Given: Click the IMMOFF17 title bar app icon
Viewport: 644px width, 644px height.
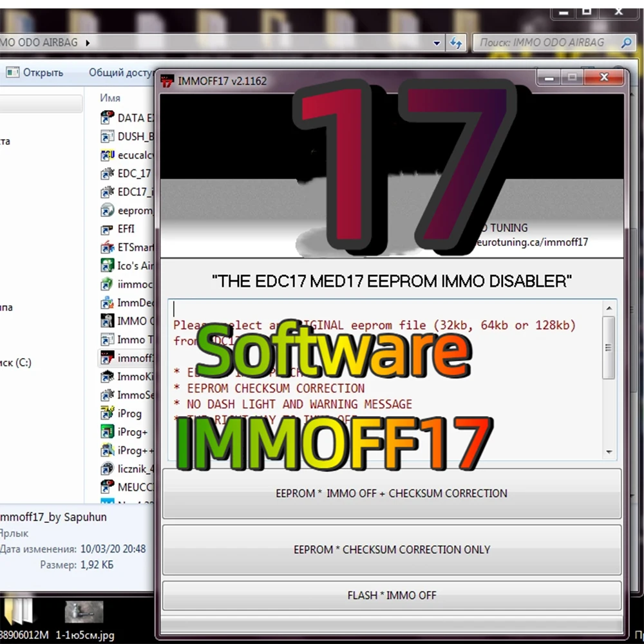Looking at the screenshot, I should [x=167, y=80].
